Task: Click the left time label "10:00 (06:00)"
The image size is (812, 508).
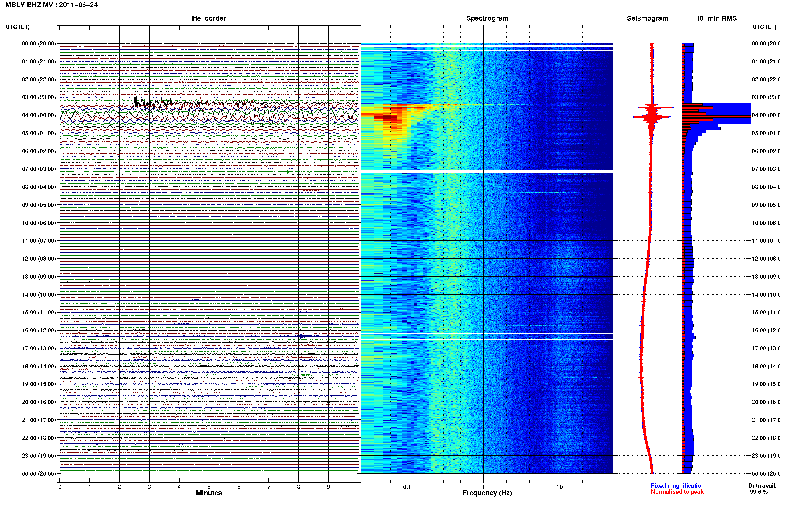Action: tap(39, 223)
